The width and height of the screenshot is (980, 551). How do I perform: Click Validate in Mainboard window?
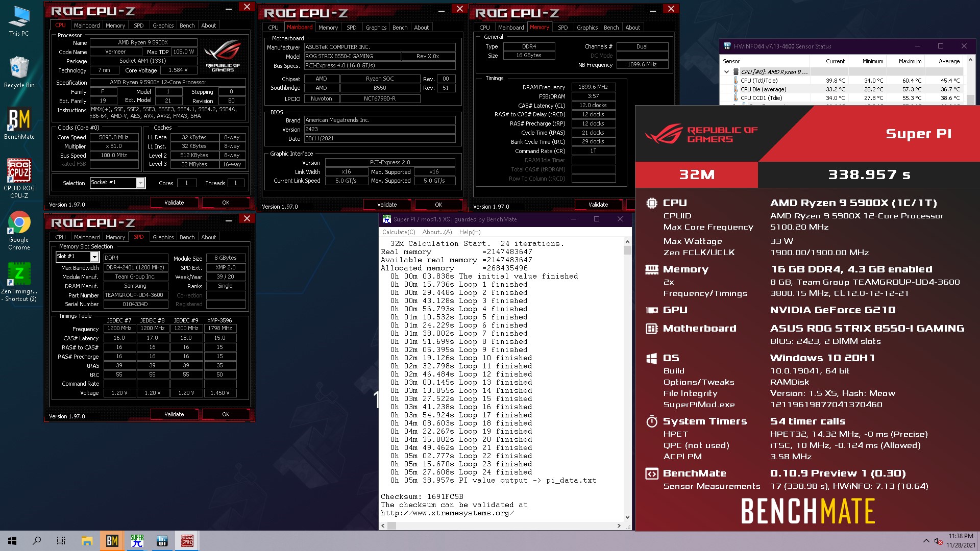(x=387, y=205)
